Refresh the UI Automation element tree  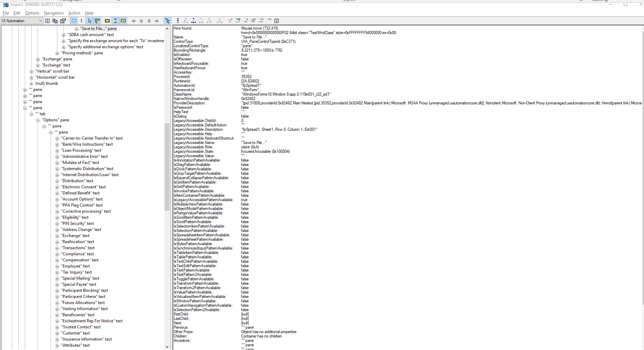47,20
